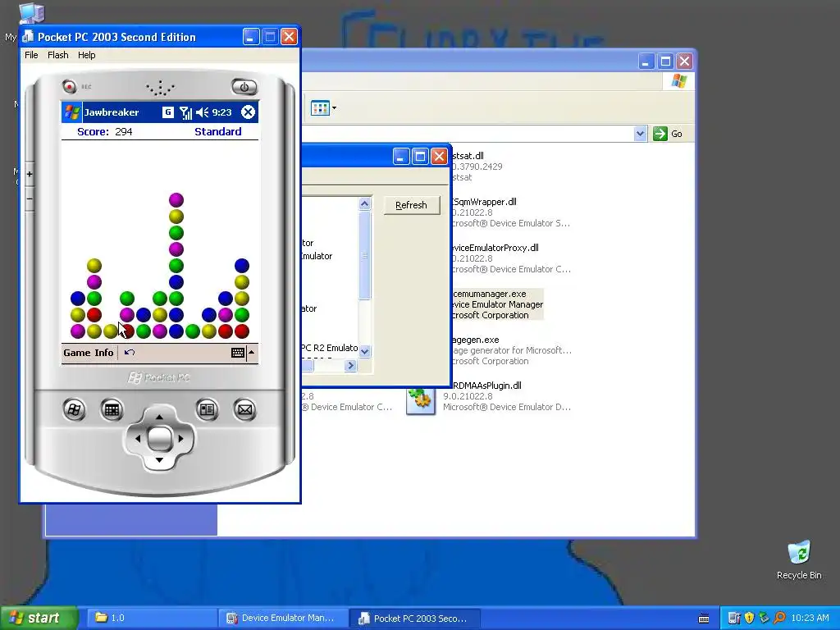Select the SqmWrapper.dll file entry
This screenshot has width=840, height=630.
(x=511, y=212)
